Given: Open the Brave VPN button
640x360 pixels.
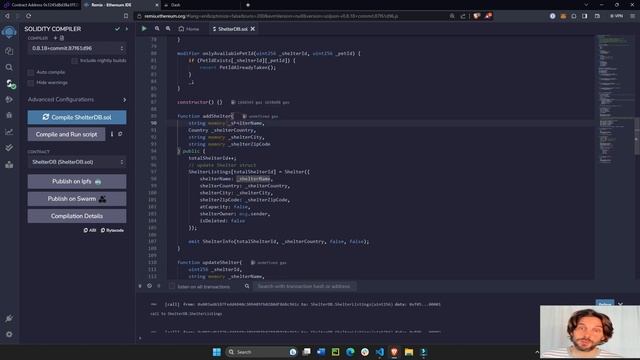Looking at the screenshot, I should [616, 16].
